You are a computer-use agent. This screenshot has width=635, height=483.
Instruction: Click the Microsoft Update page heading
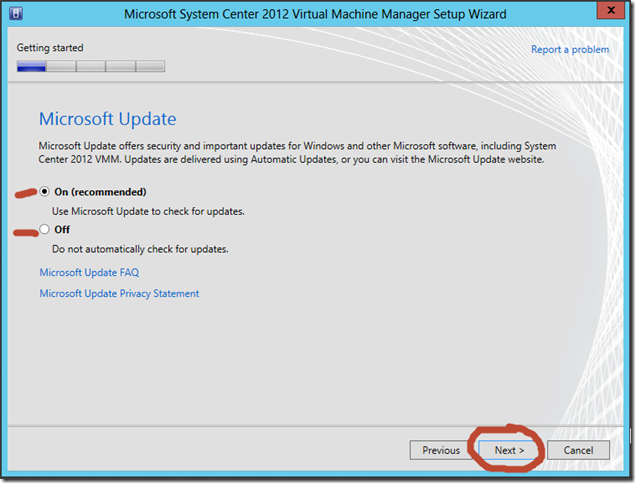point(107,119)
